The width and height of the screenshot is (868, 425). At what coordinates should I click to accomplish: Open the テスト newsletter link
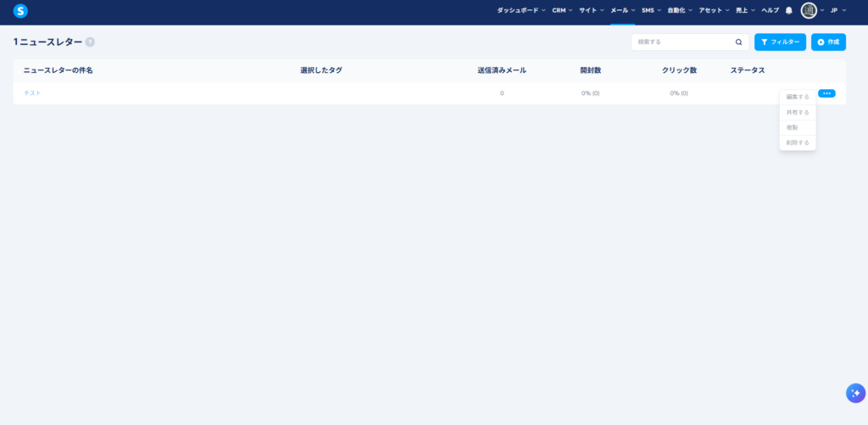click(x=32, y=93)
